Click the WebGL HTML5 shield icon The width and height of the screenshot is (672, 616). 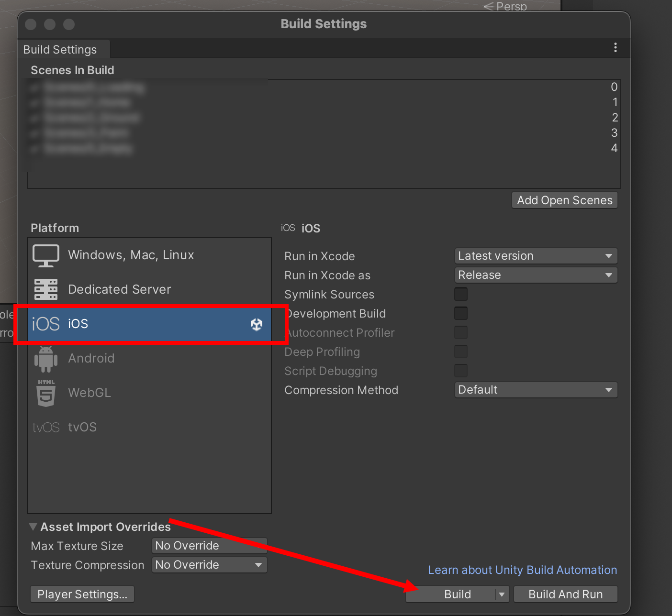(x=46, y=393)
